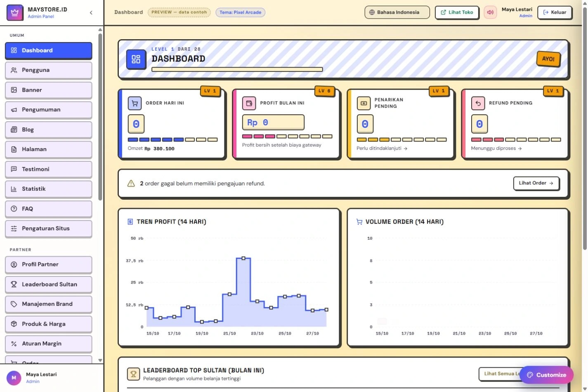Open the Dashboard menu item
588x392 pixels.
click(x=49, y=50)
